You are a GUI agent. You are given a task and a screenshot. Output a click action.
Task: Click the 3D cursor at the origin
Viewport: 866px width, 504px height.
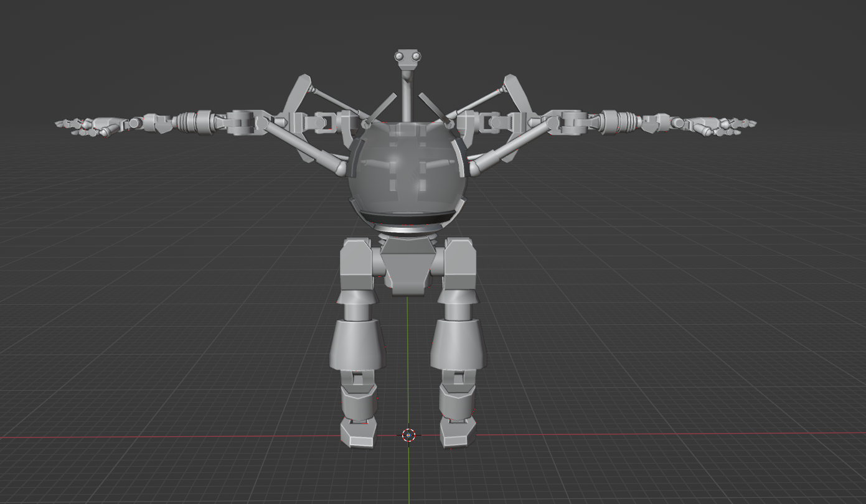[x=408, y=435]
